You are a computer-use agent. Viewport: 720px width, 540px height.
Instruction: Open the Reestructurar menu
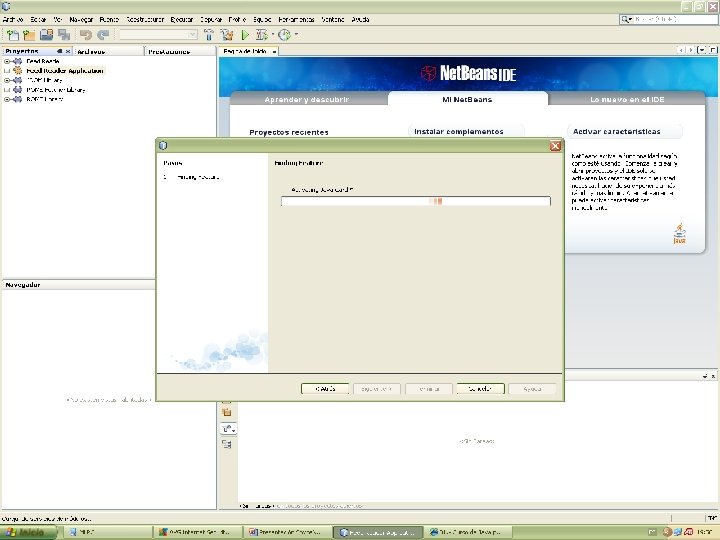pyautogui.click(x=145, y=19)
